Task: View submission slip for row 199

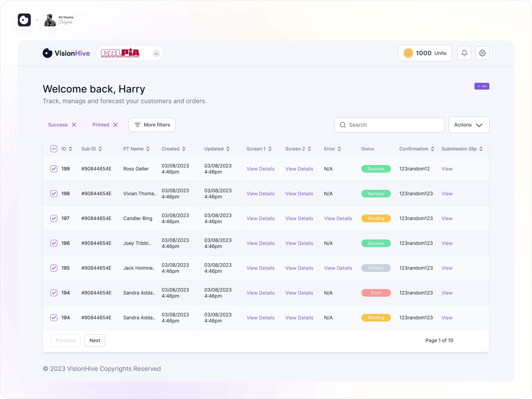Action: (x=447, y=169)
